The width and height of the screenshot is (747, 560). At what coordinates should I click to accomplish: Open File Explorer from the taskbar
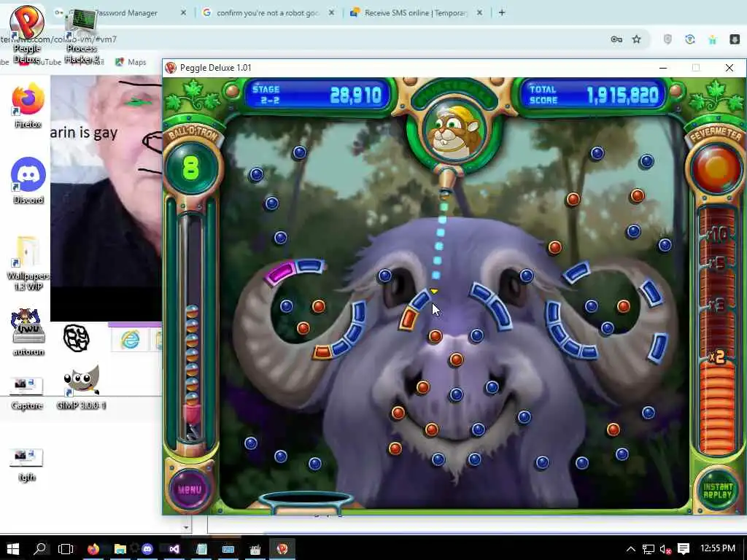coord(120,549)
